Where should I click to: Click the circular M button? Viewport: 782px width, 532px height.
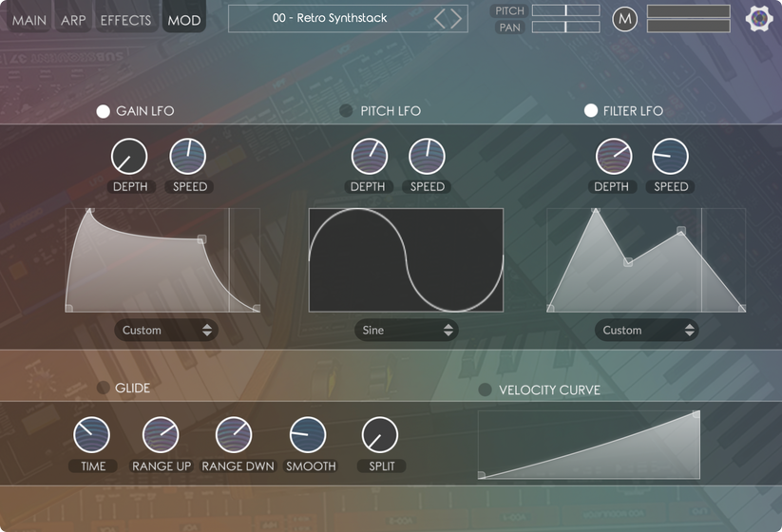point(624,19)
